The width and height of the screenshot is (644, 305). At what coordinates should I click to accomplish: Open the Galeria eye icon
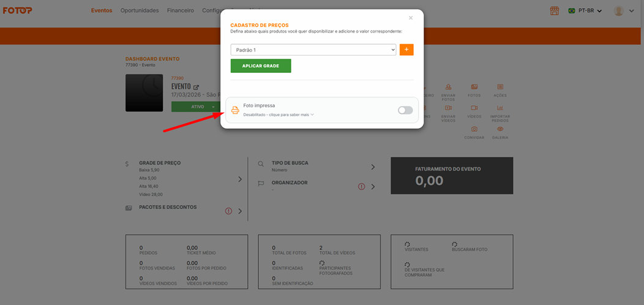coord(500,130)
